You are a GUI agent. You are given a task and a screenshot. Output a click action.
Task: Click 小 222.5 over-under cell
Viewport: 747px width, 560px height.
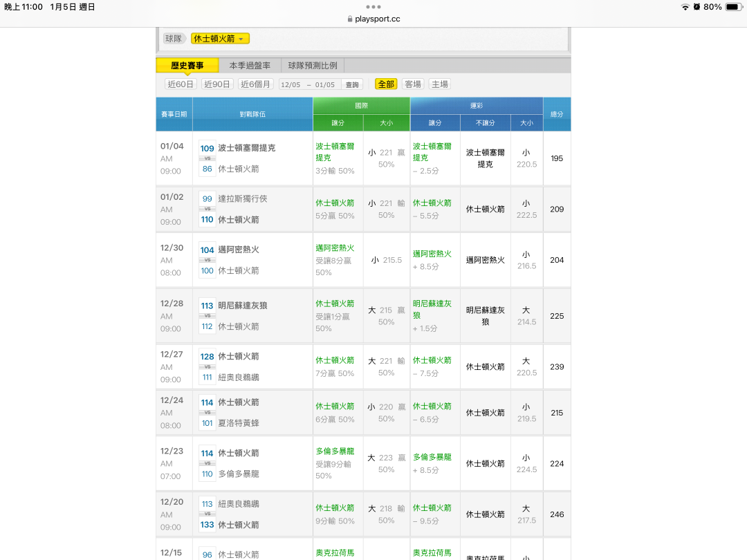pos(526,209)
